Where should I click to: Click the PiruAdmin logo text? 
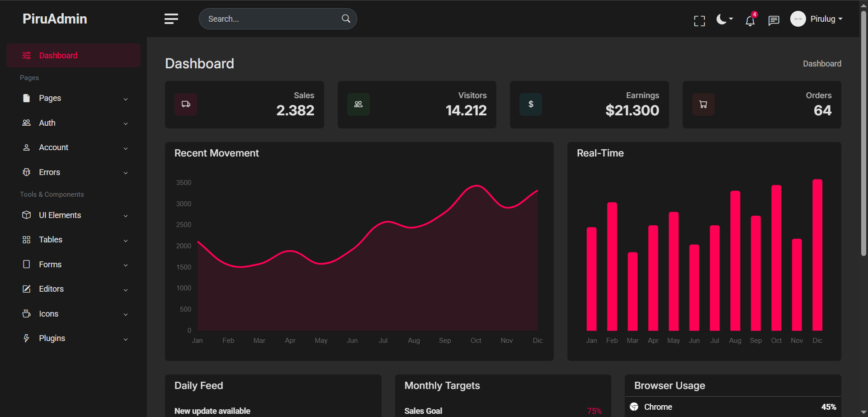point(55,19)
